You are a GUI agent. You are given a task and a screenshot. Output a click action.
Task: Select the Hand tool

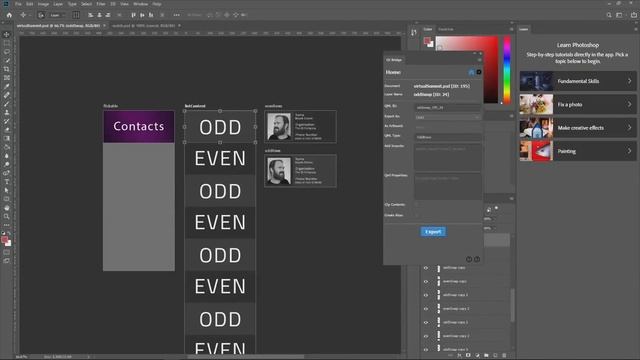(7, 208)
